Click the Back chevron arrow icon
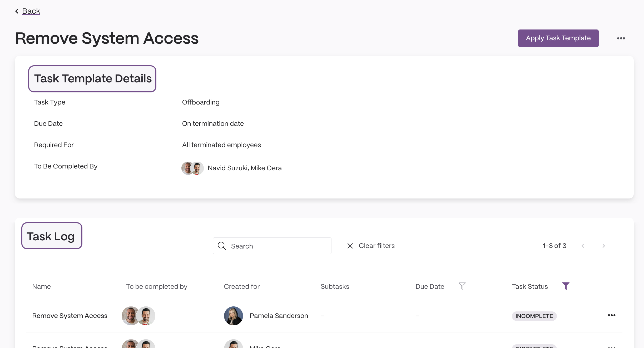The image size is (644, 348). pyautogui.click(x=17, y=11)
